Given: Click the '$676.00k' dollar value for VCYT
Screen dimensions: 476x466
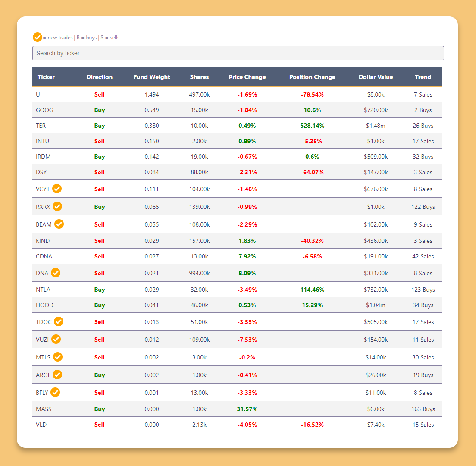Looking at the screenshot, I should (376, 189).
